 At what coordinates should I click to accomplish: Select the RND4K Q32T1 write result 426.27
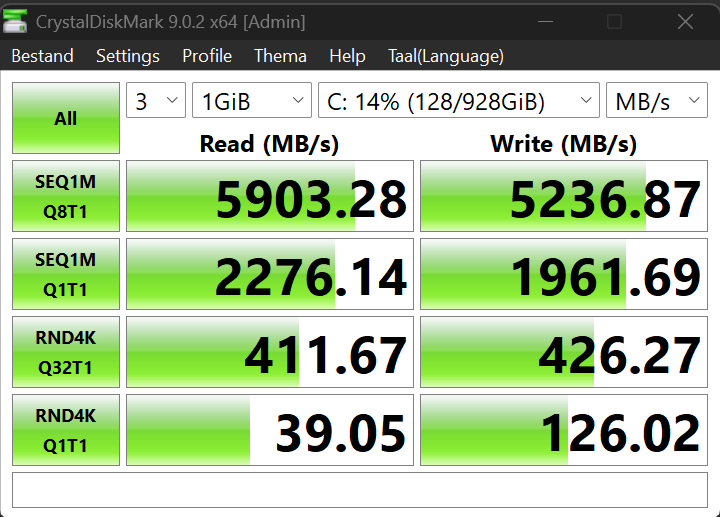(x=564, y=352)
